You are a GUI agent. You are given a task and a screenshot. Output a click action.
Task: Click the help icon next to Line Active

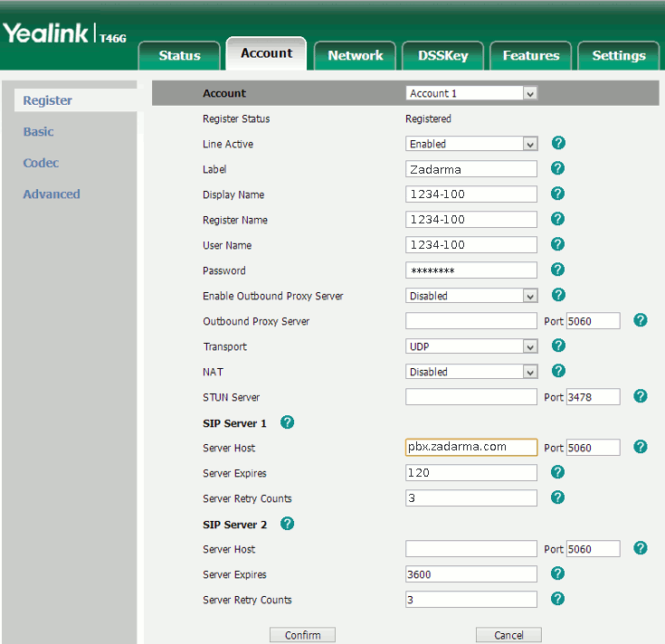click(558, 143)
